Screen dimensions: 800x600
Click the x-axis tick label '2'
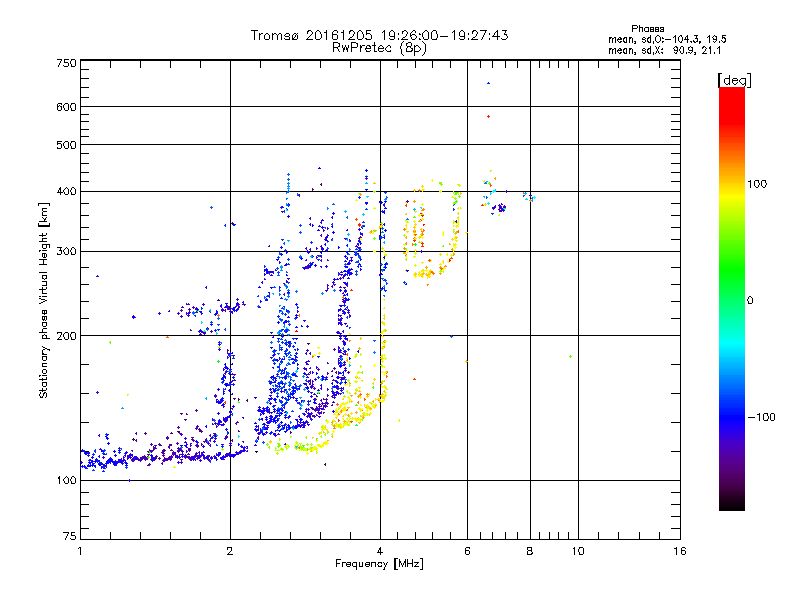(230, 551)
